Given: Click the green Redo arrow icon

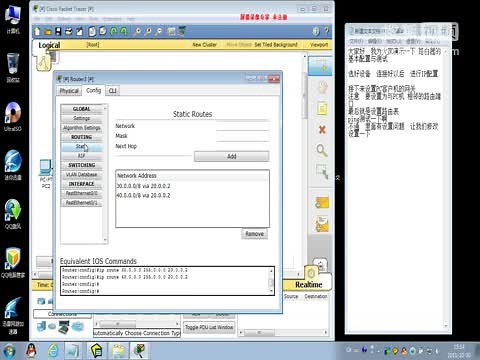Looking at the screenshot, I should pos(124,32).
